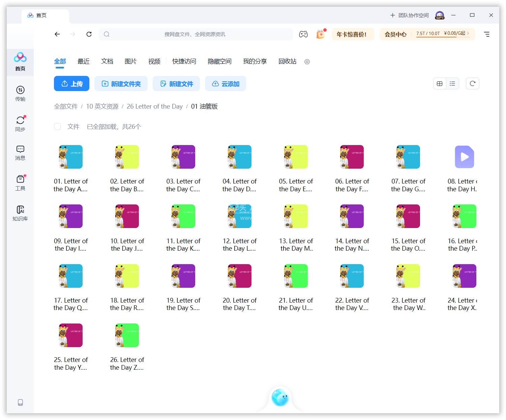Image resolution: width=506 pixels, height=420 pixels.
Task: Switch to the 回收站 tab
Action: 287,61
